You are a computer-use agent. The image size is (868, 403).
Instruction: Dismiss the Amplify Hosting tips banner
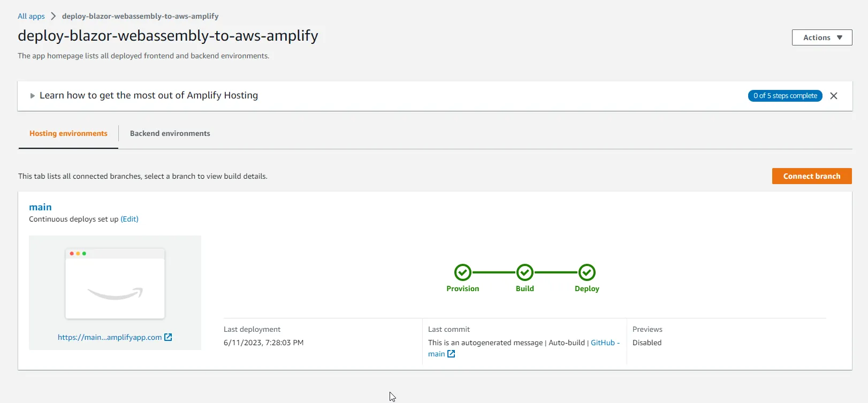tap(833, 96)
